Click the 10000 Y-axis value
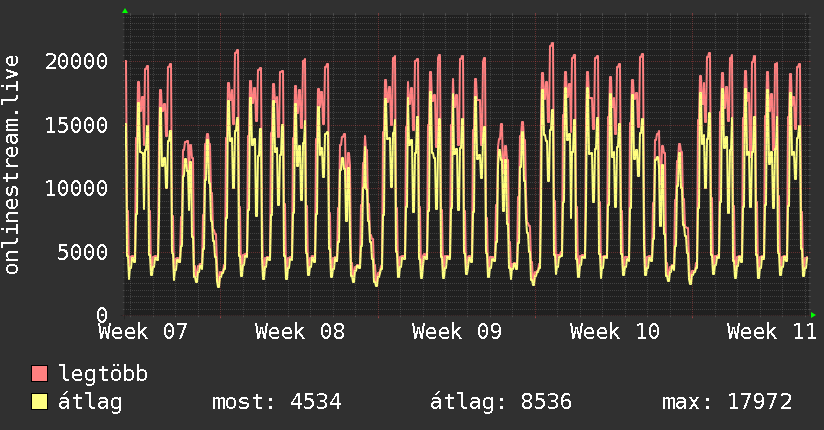 pyautogui.click(x=76, y=188)
